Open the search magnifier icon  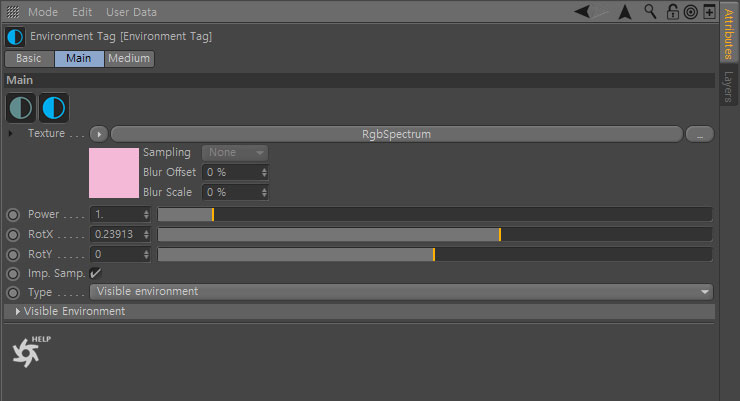(650, 11)
